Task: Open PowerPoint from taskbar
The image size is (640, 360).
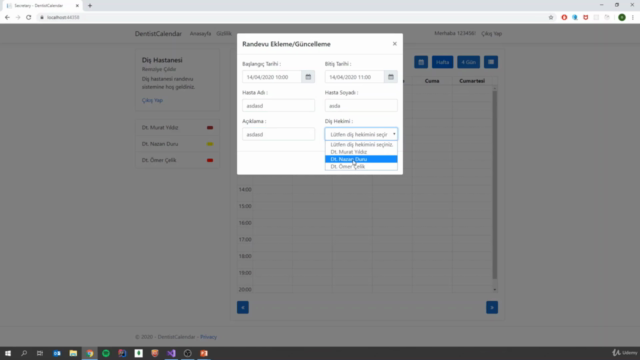Action: tap(204, 353)
